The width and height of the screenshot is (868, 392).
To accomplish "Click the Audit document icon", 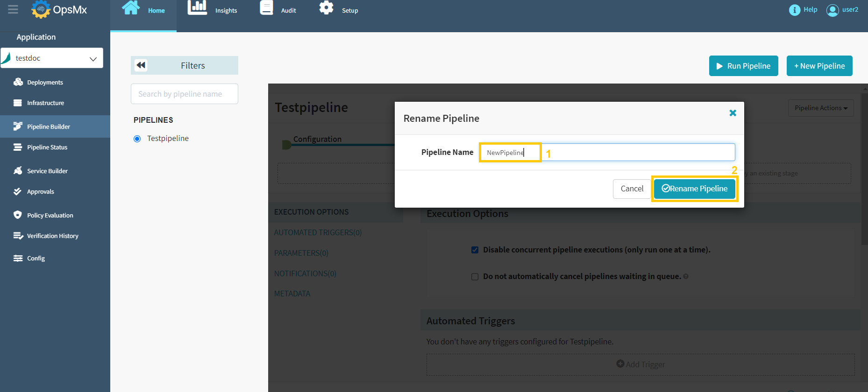I will click(x=266, y=8).
